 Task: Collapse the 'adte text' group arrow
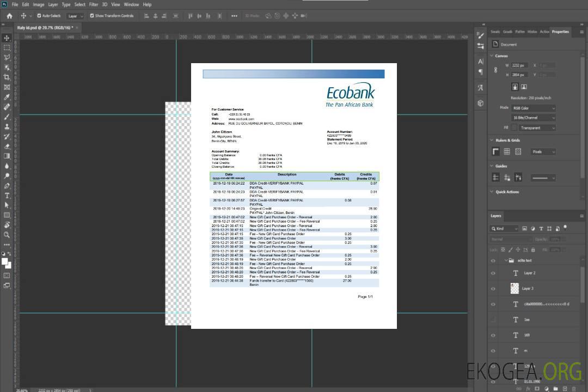tap(506, 260)
